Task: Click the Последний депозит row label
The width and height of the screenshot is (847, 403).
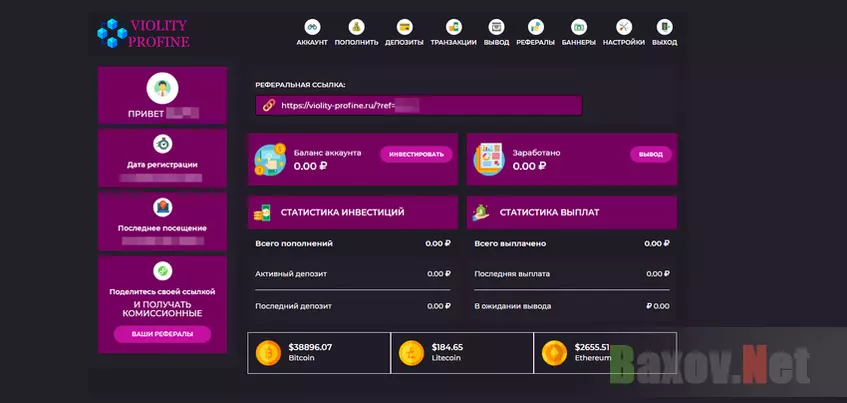Action: 293,306
